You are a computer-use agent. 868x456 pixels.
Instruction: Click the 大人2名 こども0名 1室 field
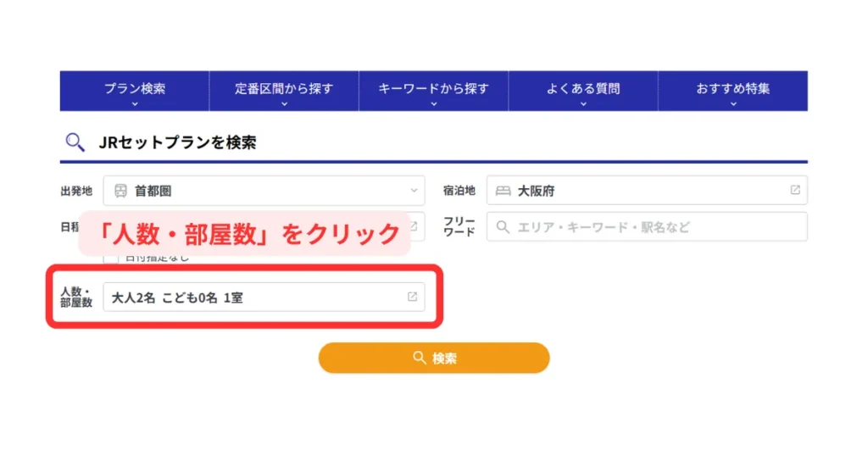coord(254,297)
